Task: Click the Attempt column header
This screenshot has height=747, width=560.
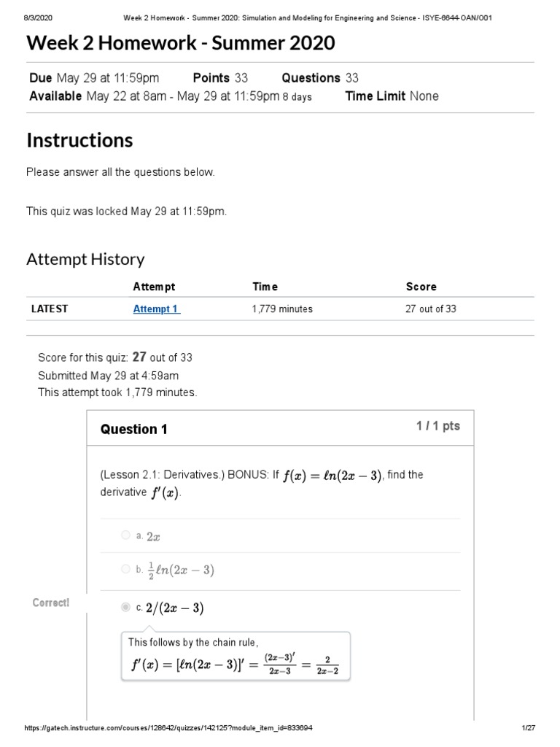Action: coord(154,287)
